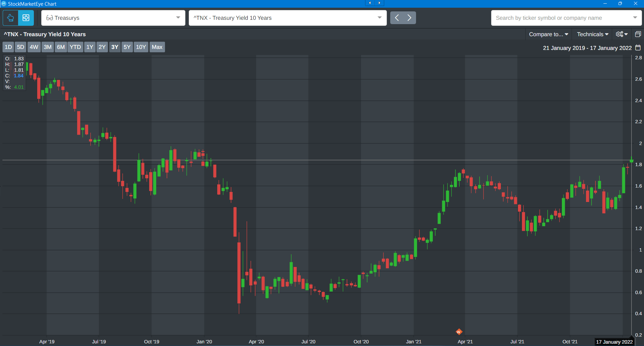Select the 1Y time range
Viewport: 644px width, 346px height.
pyautogui.click(x=90, y=47)
